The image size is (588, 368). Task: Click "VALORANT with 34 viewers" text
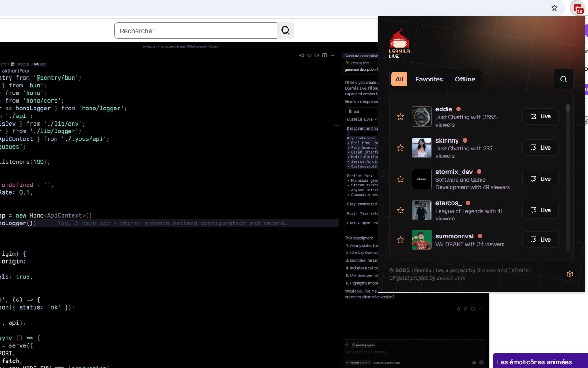pyautogui.click(x=470, y=244)
